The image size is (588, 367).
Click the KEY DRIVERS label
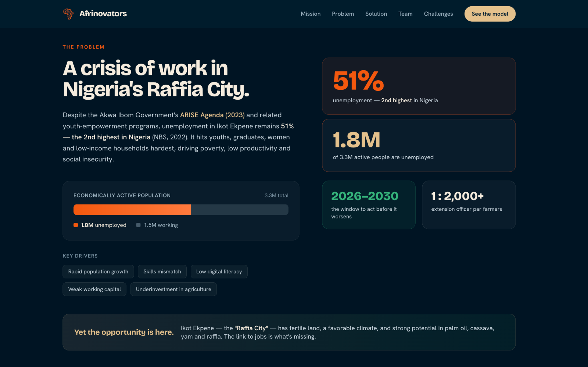point(80,256)
